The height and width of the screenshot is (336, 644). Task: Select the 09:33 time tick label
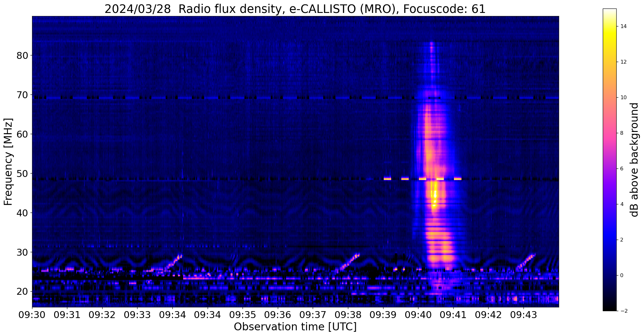pyautogui.click(x=137, y=315)
